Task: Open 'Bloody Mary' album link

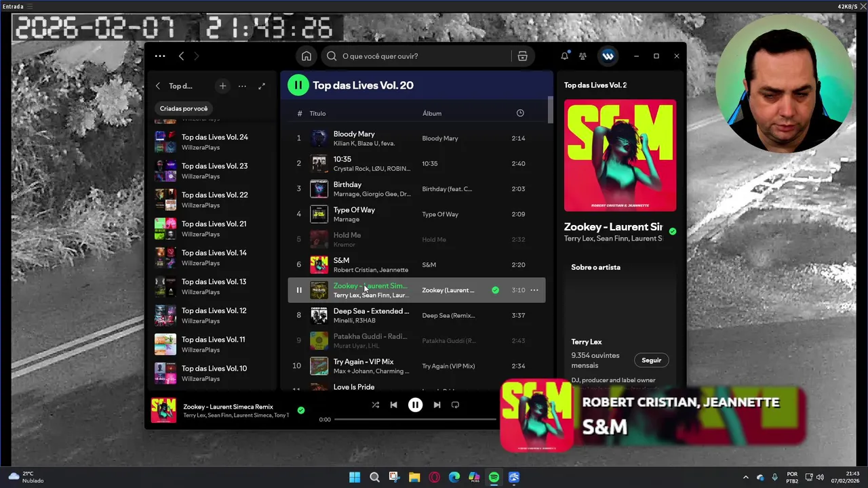Action: tap(440, 138)
